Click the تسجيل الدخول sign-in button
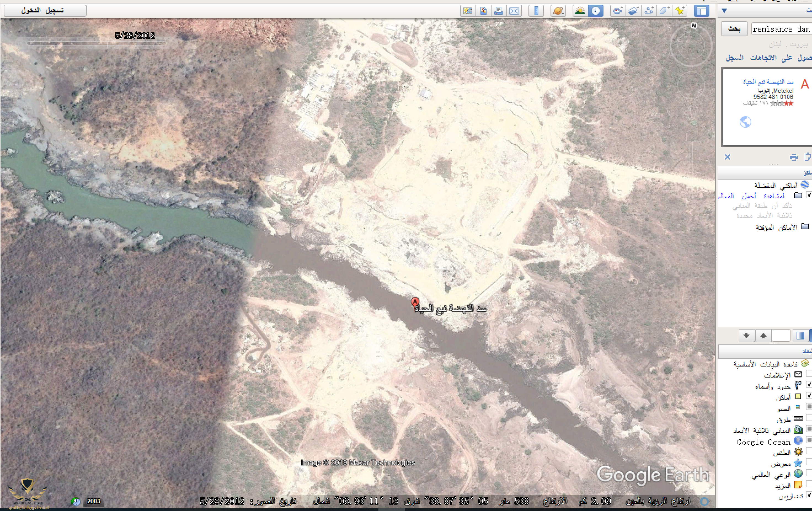This screenshot has height=511, width=812. (x=45, y=10)
